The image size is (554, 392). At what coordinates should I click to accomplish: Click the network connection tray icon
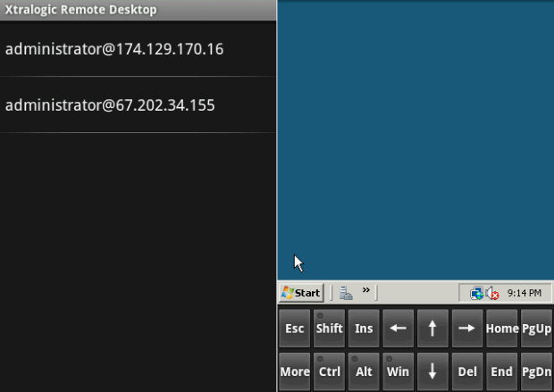[x=476, y=293]
